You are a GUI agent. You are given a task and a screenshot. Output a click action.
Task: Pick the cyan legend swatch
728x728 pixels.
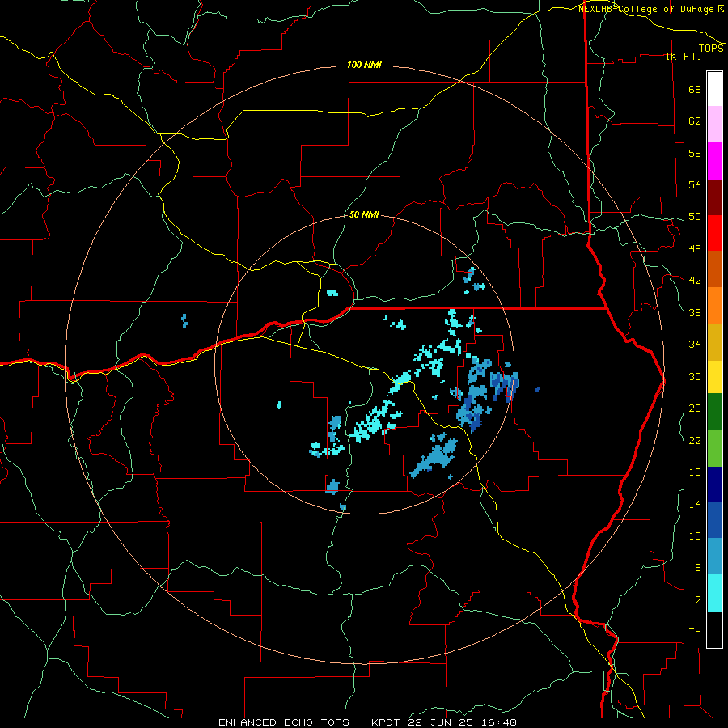[714, 593]
